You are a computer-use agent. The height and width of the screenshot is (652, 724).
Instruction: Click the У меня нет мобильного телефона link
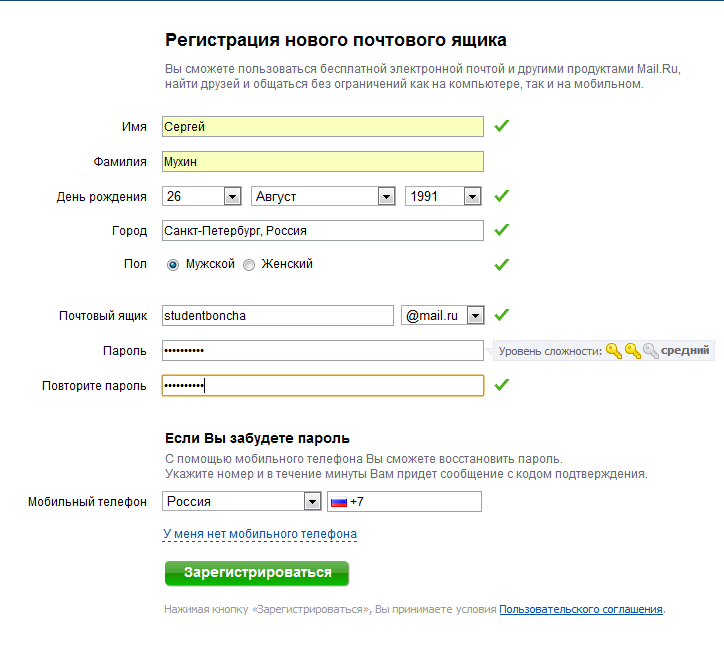coord(260,534)
